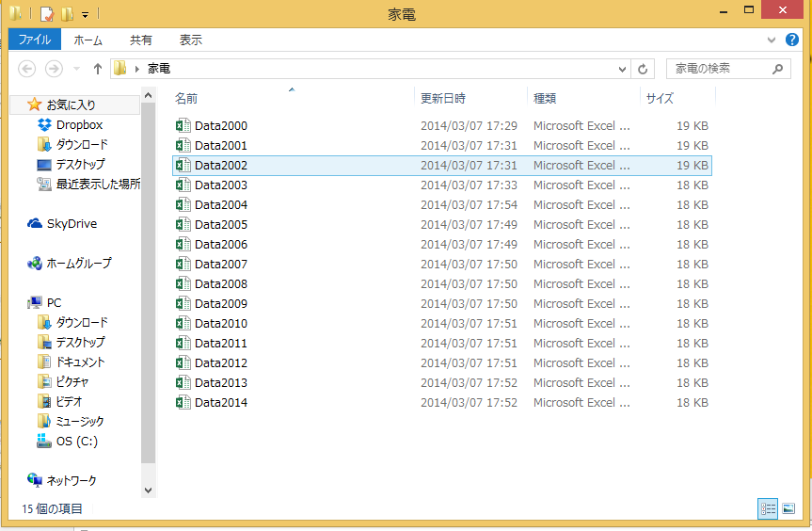
Task: Switch to large icons view layout
Action: (x=788, y=508)
